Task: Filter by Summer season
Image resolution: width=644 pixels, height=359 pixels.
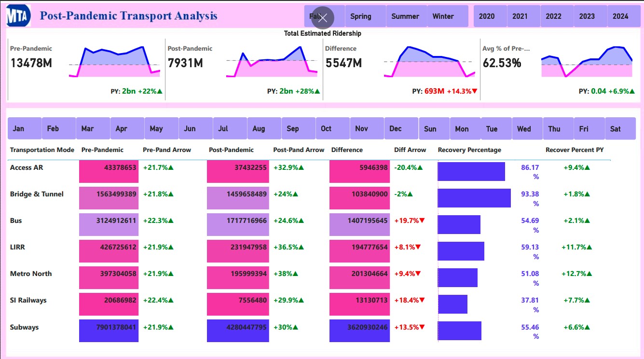Action: (406, 16)
